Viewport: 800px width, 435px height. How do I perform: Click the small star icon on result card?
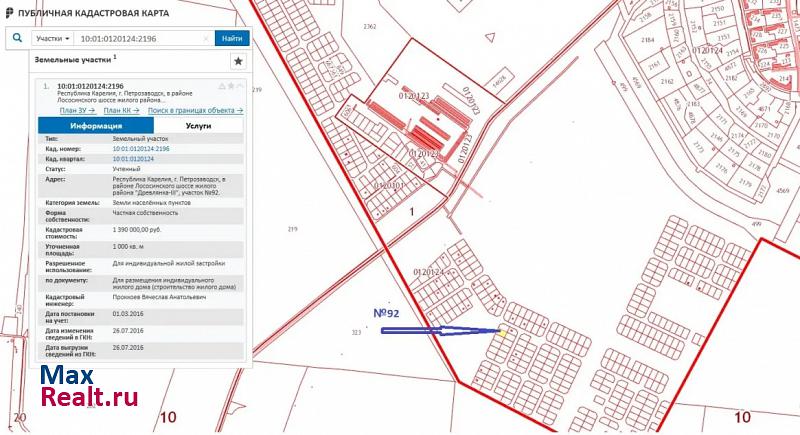tap(230, 87)
